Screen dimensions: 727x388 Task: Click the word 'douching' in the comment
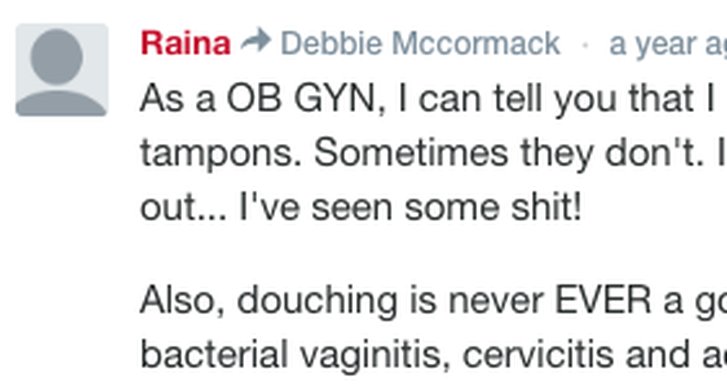click(x=317, y=302)
